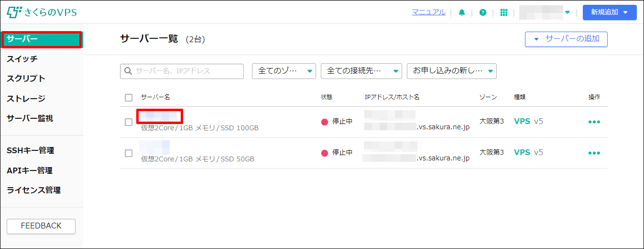Open the スイッチ sidebar menu item
Viewport: 644px width, 249px height.
[x=22, y=59]
